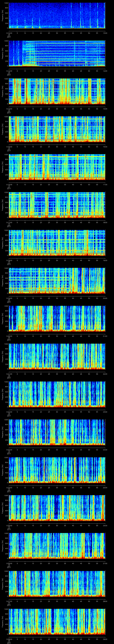The height and width of the screenshot is (644, 114).
Task: Select the spectrogram panel beginning at 0:13:00
Action: coord(57,53)
